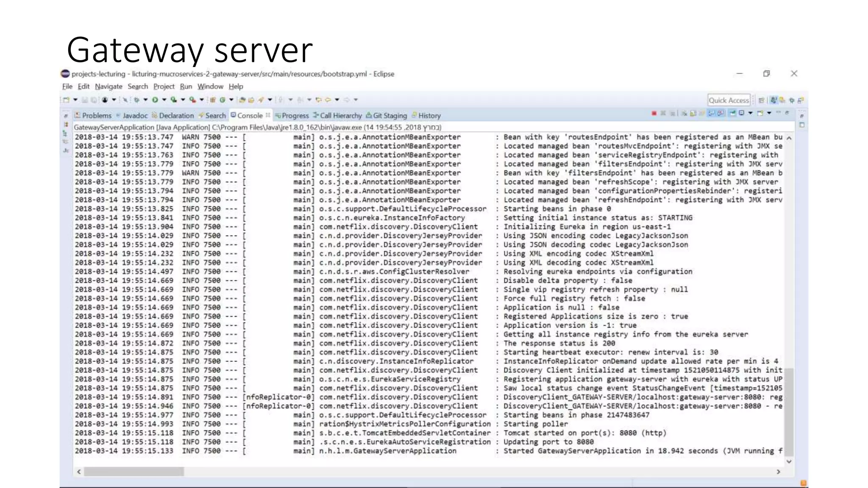Switch to the Problems tab
This screenshot has height=488, width=868.
point(93,116)
